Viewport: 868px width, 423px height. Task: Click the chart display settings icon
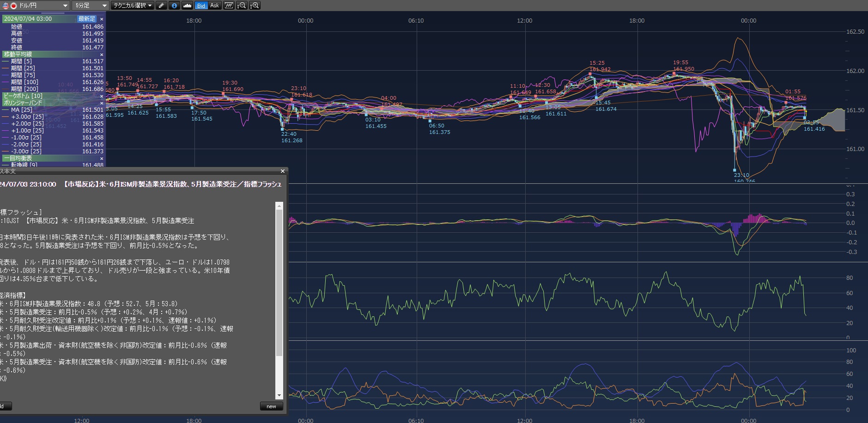[229, 6]
